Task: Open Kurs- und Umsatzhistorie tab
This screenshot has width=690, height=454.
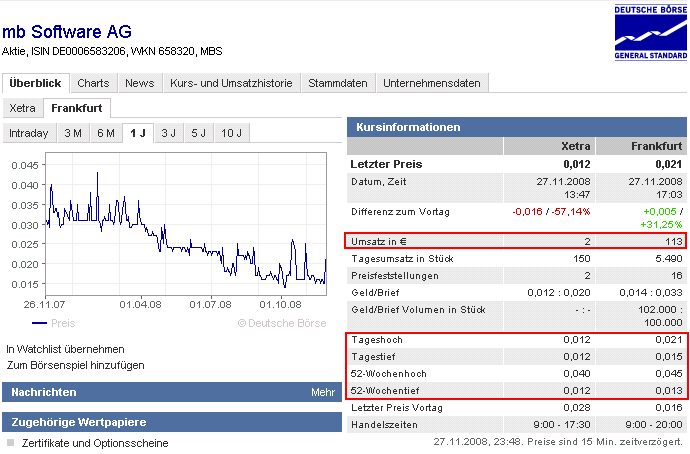Action: tap(233, 83)
